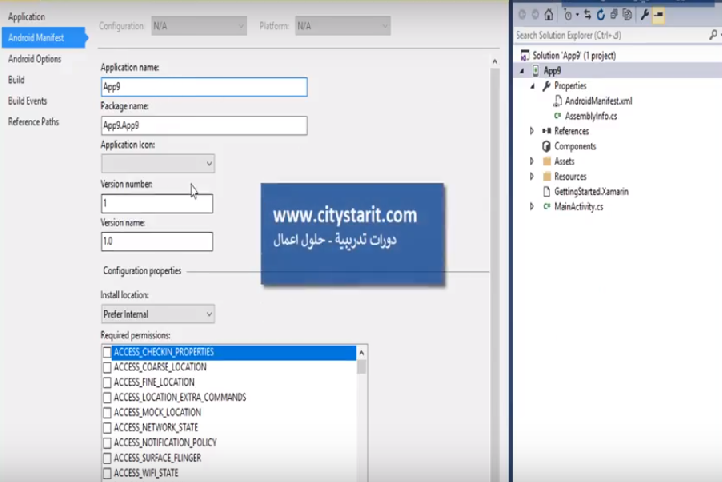Open the Build Events tab
Viewport: 722px width, 482px height.
(x=28, y=101)
